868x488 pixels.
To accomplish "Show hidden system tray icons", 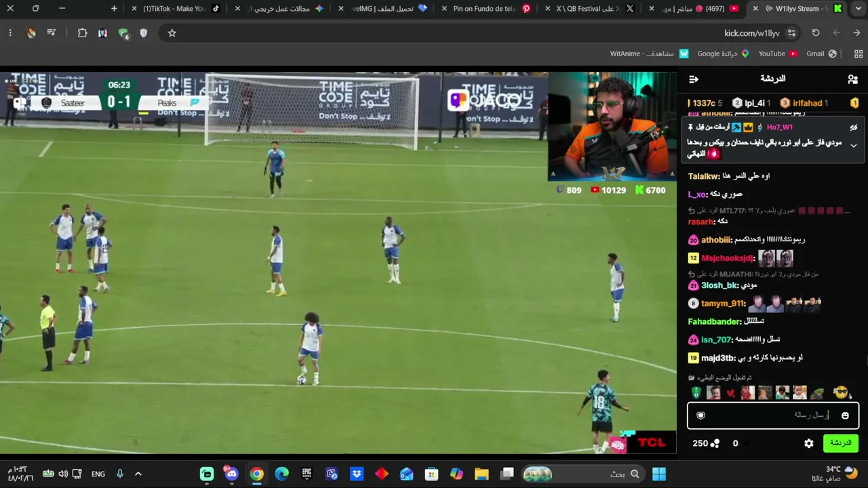I will click(138, 474).
